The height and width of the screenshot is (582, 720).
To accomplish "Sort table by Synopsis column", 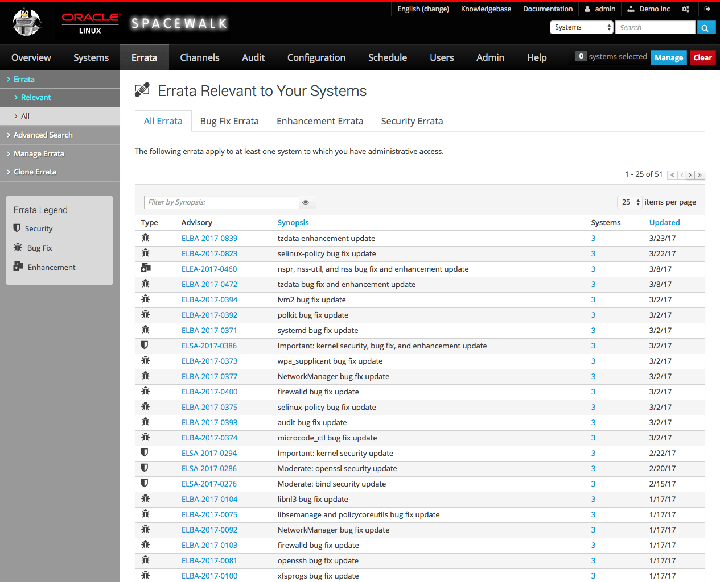I will pyautogui.click(x=292, y=222).
